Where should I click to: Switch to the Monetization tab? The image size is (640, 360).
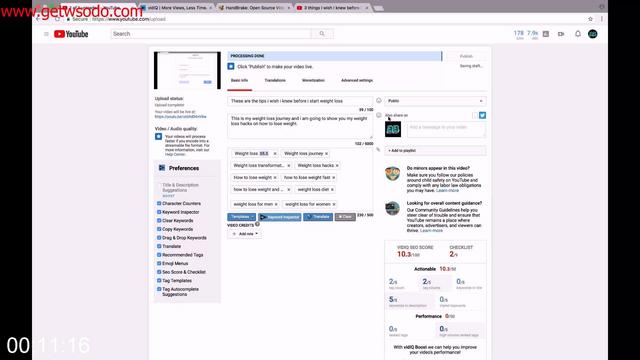(x=313, y=80)
